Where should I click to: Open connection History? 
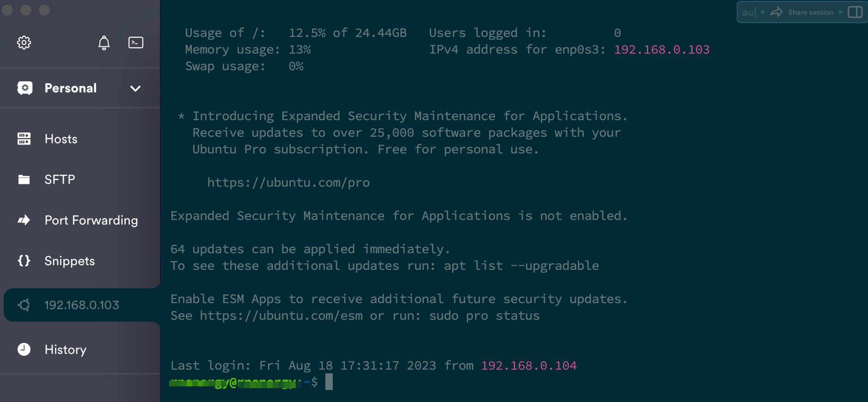(x=65, y=350)
